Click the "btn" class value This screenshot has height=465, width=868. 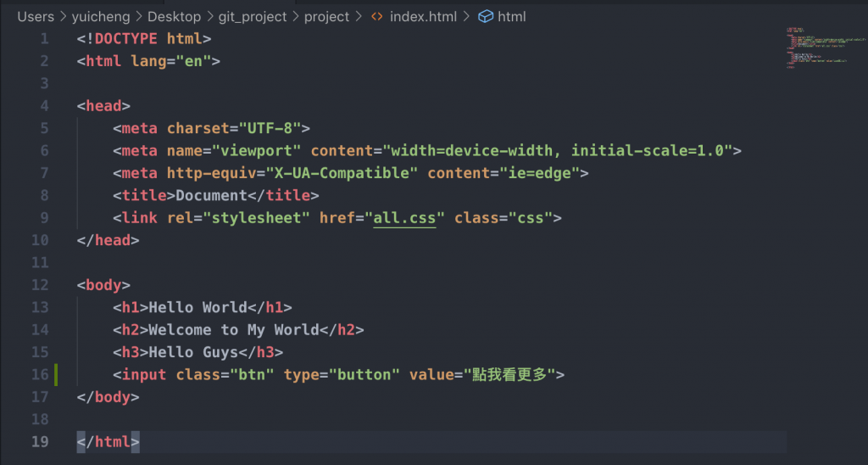tap(252, 375)
